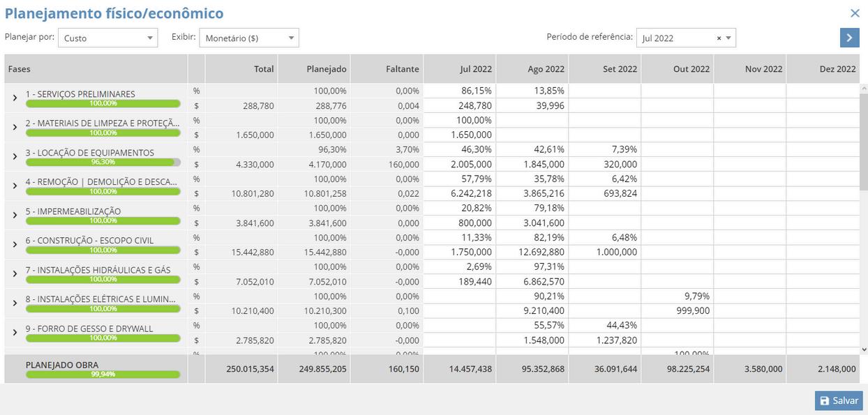Clear the Jul 2022 reference period
868x415 pixels.
(719, 38)
